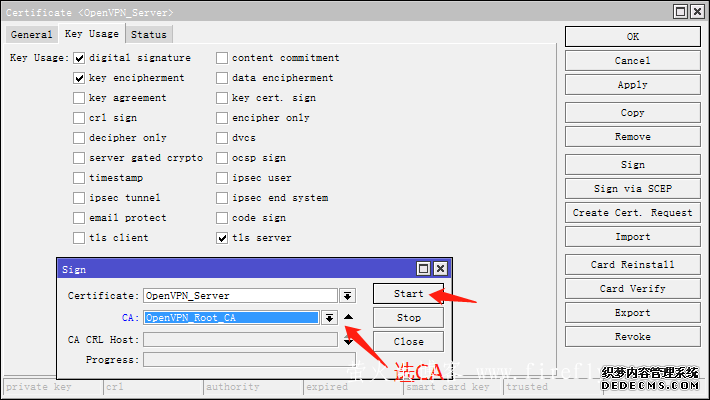
Task: Click Create Cert. Request button
Action: pos(633,213)
